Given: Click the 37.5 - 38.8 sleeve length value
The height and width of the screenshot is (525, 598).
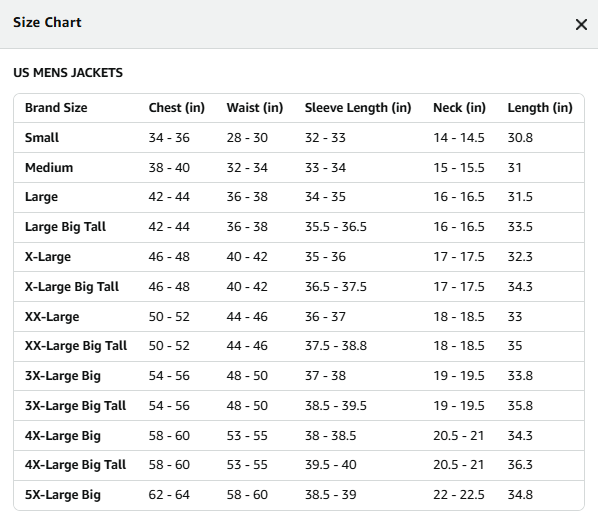Looking at the screenshot, I should 336,346.
